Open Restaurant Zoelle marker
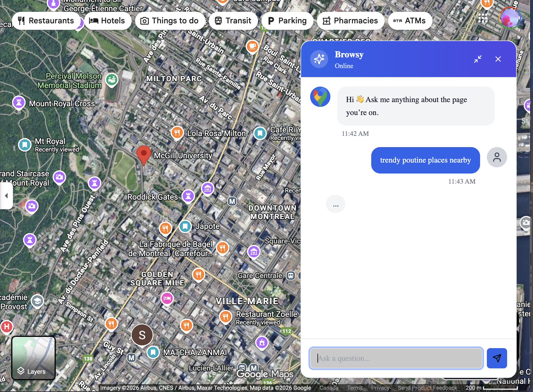Image resolution: width=533 pixels, height=392 pixels. click(225, 317)
